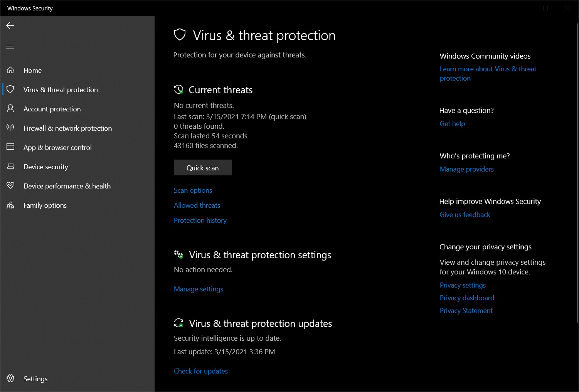579x392 pixels.
Task: Open Scan options
Action: (193, 190)
